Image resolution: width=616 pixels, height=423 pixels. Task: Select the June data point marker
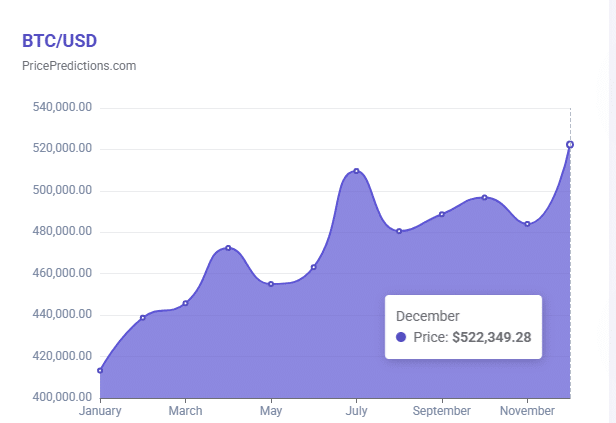click(313, 267)
